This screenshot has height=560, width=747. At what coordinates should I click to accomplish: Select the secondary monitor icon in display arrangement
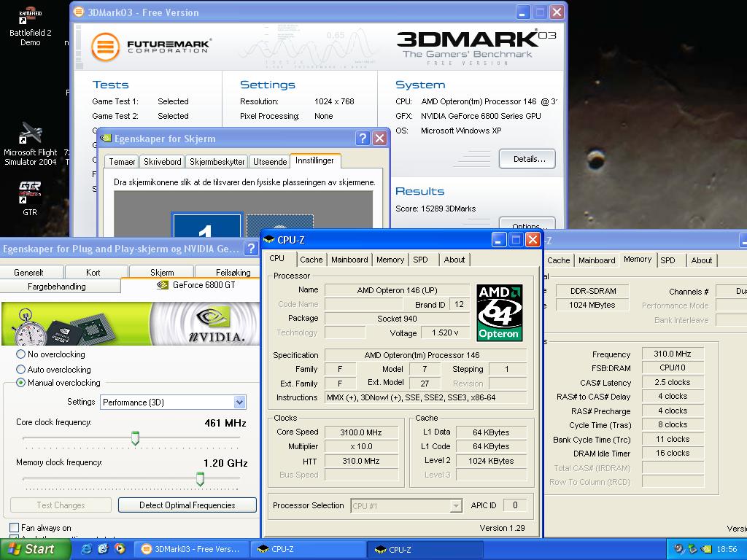click(280, 225)
